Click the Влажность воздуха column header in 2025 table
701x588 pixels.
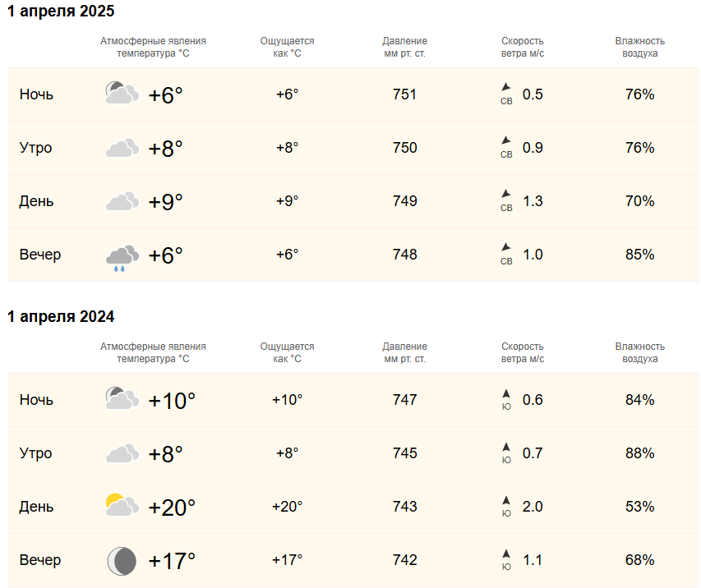(x=639, y=47)
